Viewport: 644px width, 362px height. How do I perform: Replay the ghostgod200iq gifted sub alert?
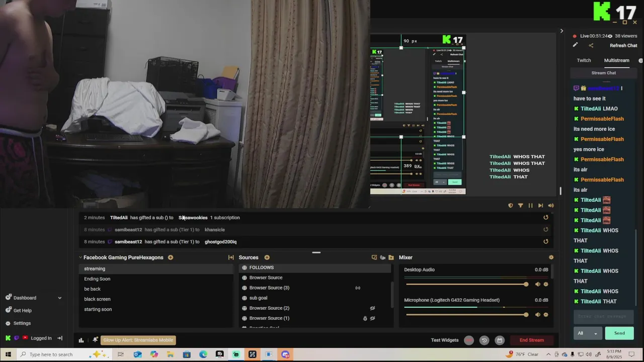[x=546, y=242]
